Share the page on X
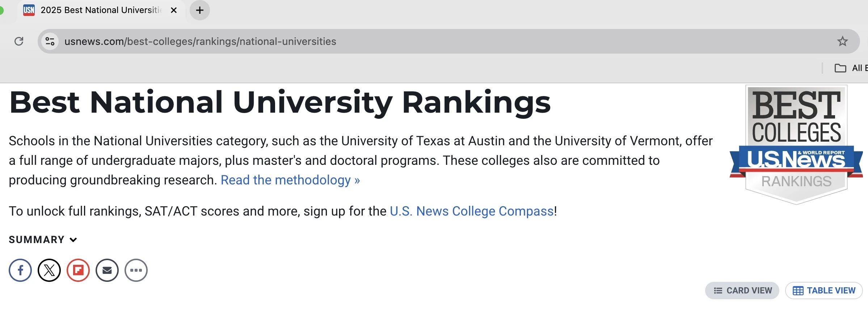 (49, 270)
